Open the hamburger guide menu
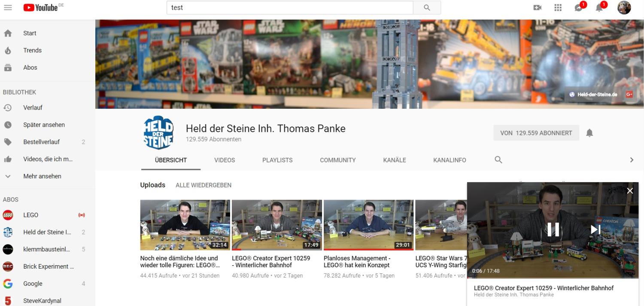The height and width of the screenshot is (306, 644). [x=8, y=8]
